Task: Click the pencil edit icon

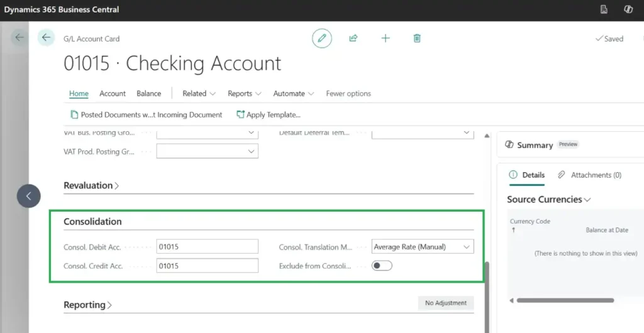Action: (x=322, y=38)
